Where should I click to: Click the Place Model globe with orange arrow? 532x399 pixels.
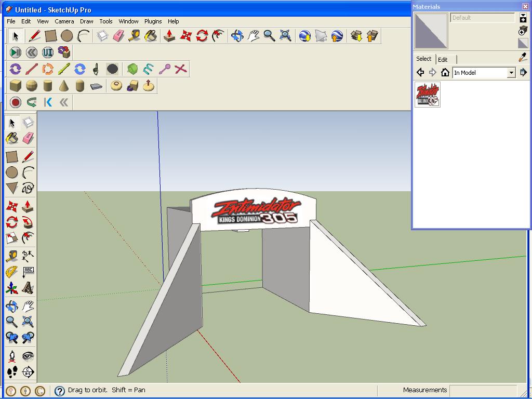point(337,36)
